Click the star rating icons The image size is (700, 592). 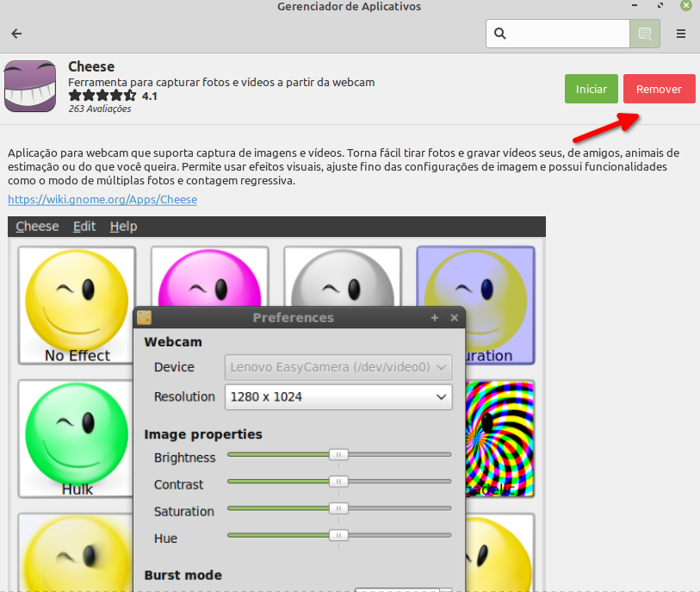(102, 96)
